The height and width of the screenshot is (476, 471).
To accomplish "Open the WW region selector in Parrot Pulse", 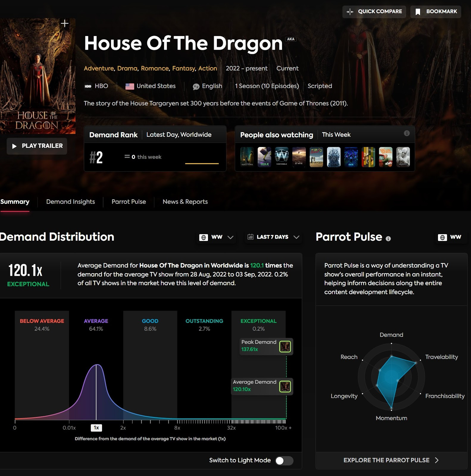I will 450,237.
